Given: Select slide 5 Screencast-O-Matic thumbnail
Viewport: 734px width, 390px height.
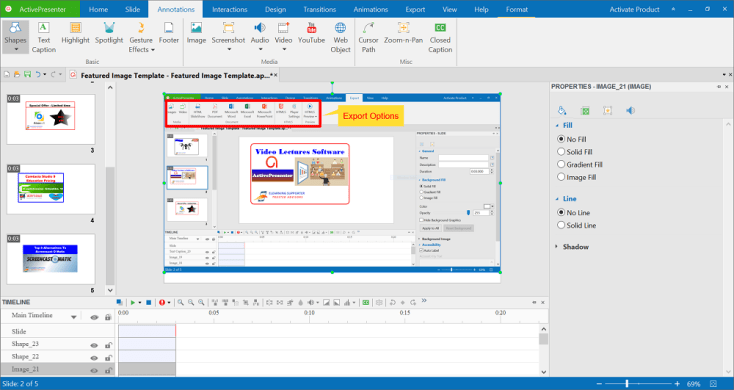Looking at the screenshot, I should coord(51,259).
